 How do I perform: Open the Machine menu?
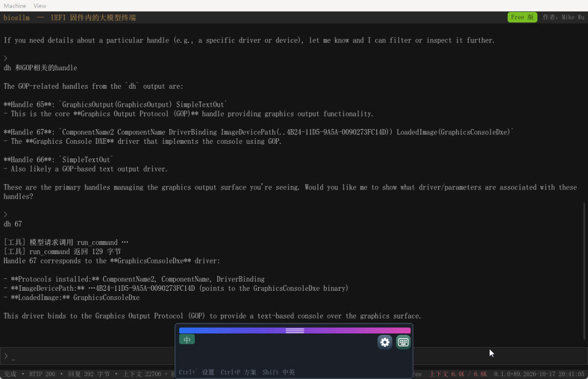coord(15,5)
